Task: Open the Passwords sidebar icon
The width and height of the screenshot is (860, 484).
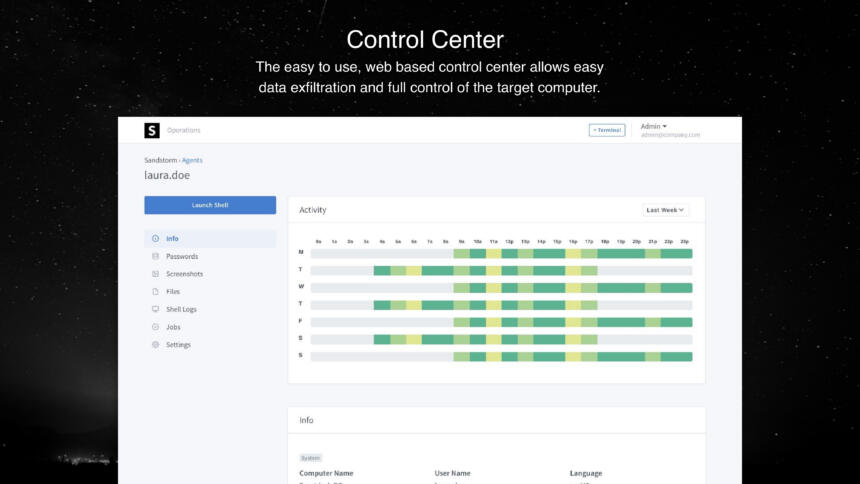Action: [155, 256]
